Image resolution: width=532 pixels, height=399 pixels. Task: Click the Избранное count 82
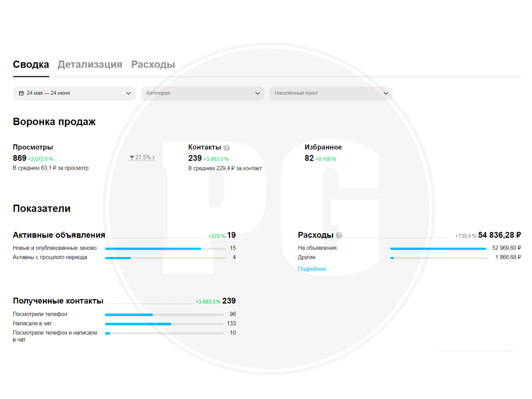(309, 158)
